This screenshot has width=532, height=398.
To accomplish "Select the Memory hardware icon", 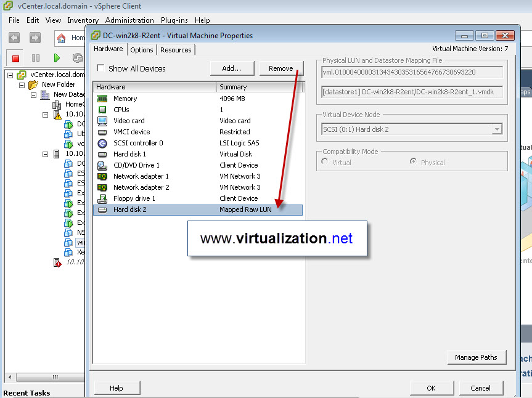I will [102, 99].
